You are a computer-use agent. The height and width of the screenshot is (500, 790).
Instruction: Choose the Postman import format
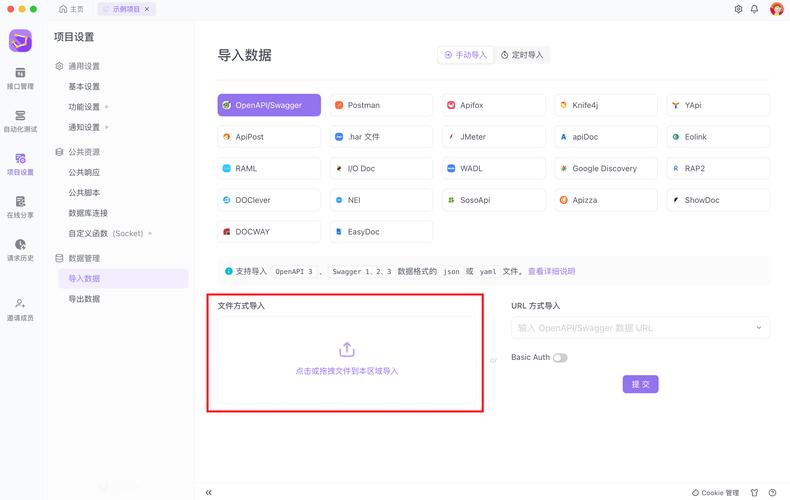381,105
